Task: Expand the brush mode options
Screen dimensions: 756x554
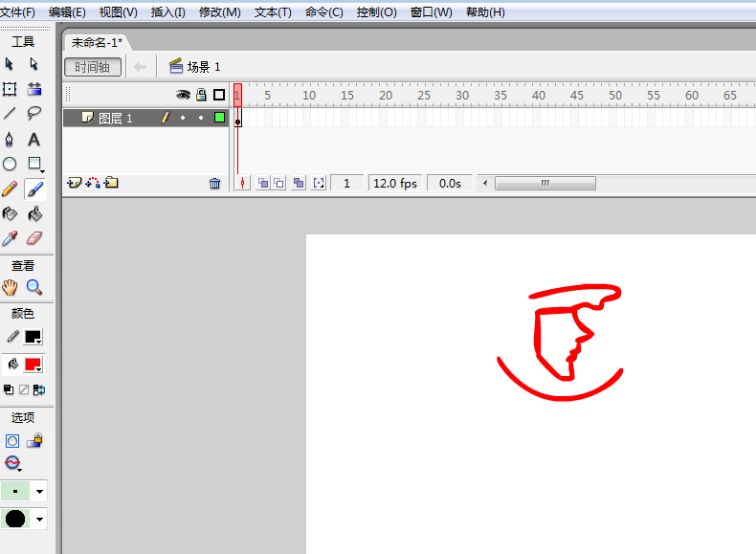Action: [x=13, y=464]
